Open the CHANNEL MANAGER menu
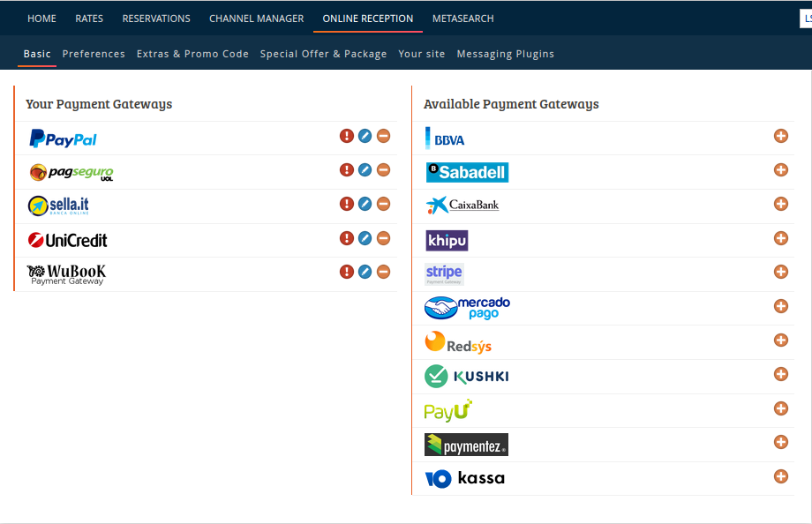The image size is (812, 524). [256, 19]
